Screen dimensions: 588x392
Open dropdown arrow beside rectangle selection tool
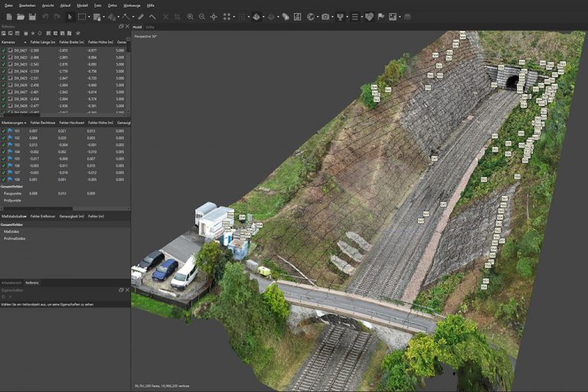tap(89, 16)
